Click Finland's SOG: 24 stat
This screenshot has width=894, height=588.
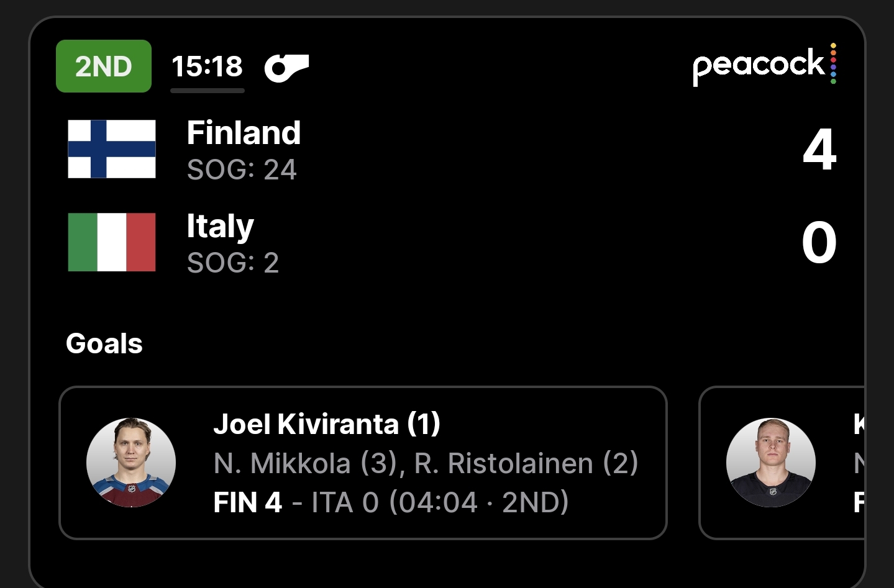(242, 170)
